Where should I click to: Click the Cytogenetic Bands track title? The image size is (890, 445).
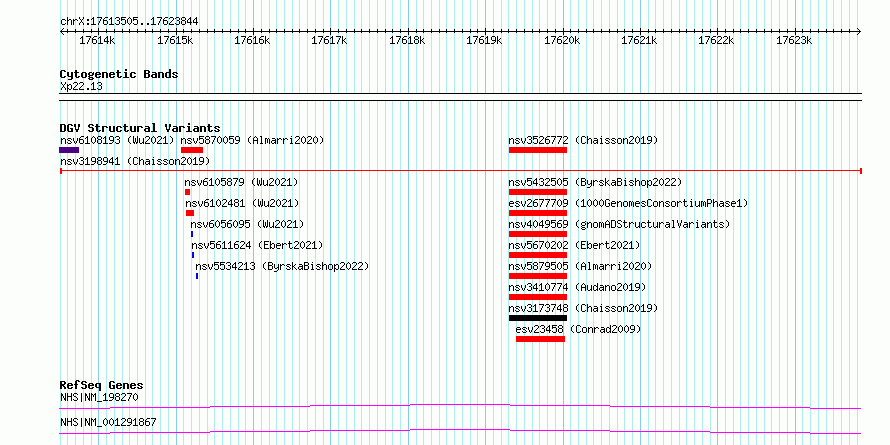click(x=119, y=74)
